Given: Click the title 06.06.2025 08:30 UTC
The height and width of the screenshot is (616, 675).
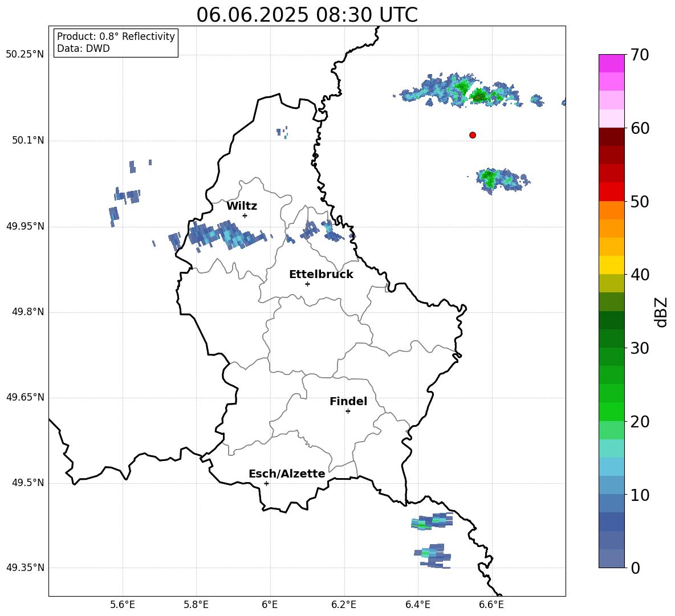Looking at the screenshot, I should pyautogui.click(x=307, y=15).
